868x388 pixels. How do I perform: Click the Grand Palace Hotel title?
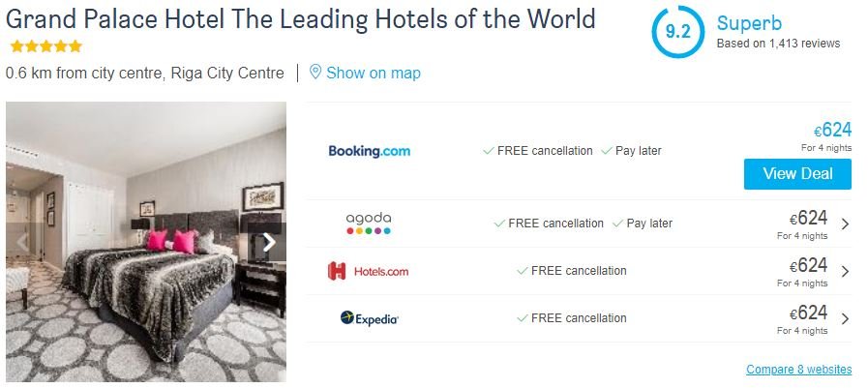coord(300,19)
